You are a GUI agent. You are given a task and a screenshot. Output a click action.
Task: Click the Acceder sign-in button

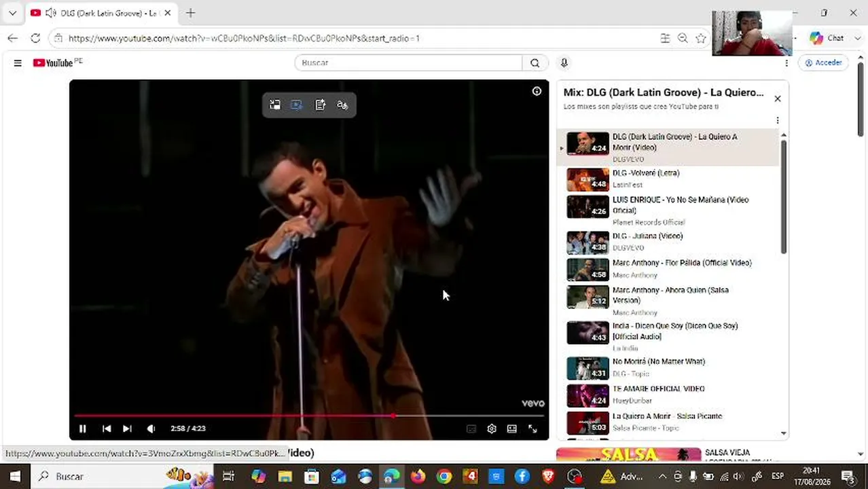[x=823, y=62]
